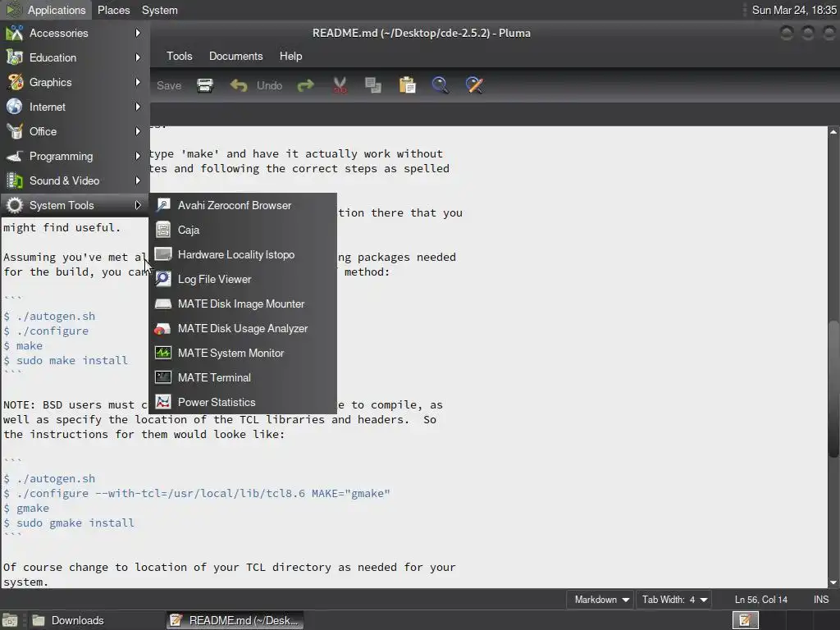Screen dimensions: 840x630
Task: Click the Find and Replace icon
Action: pos(474,85)
